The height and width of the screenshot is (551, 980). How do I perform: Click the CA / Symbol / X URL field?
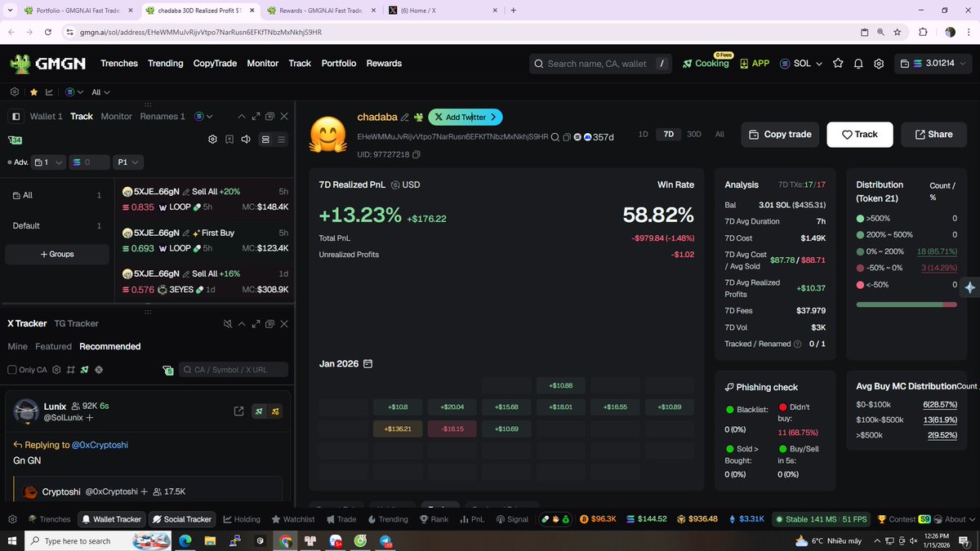pyautogui.click(x=234, y=370)
